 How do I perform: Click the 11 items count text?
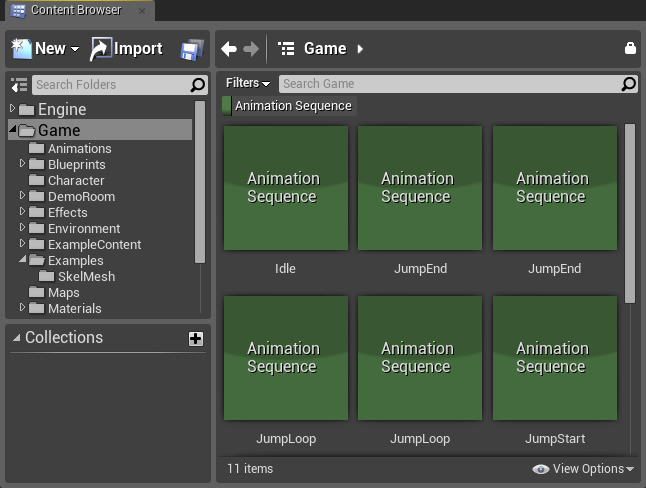pos(250,469)
